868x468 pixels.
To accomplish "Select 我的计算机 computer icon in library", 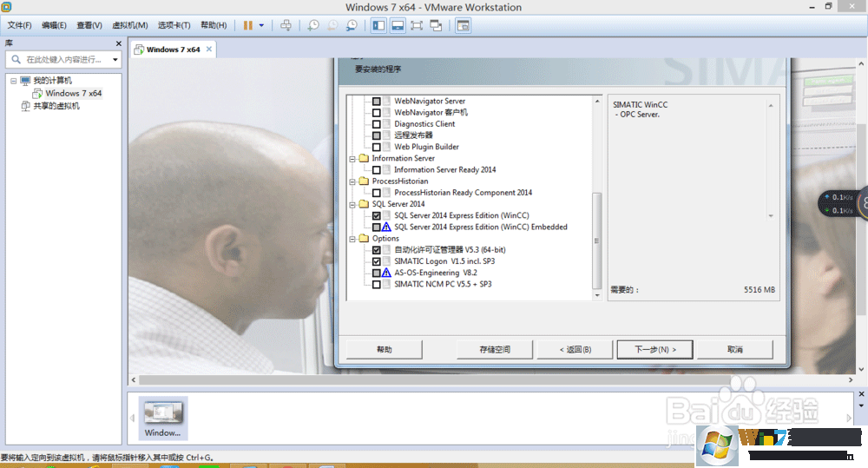I will (x=25, y=81).
